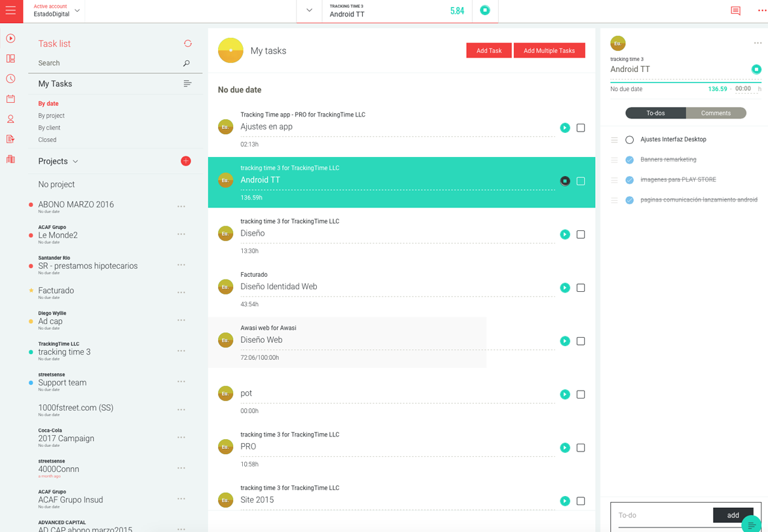Check the checkbox next to the PRO task
The image size is (768, 532).
pyautogui.click(x=581, y=448)
